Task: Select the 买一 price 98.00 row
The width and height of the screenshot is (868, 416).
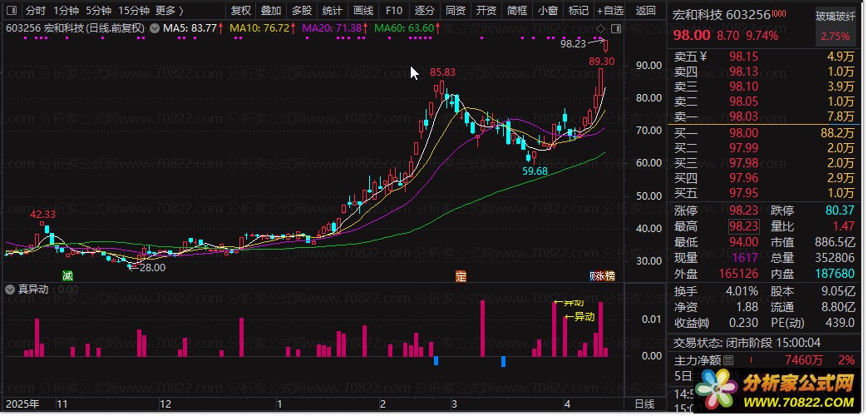Action: click(x=764, y=133)
